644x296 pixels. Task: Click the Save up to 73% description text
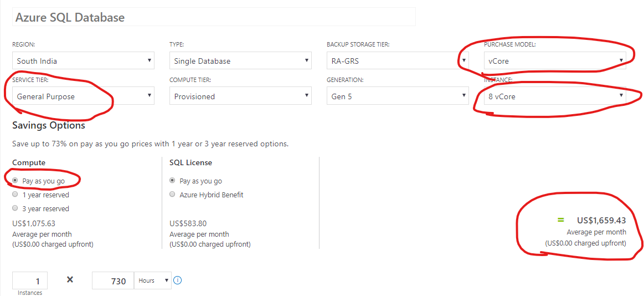pos(150,144)
